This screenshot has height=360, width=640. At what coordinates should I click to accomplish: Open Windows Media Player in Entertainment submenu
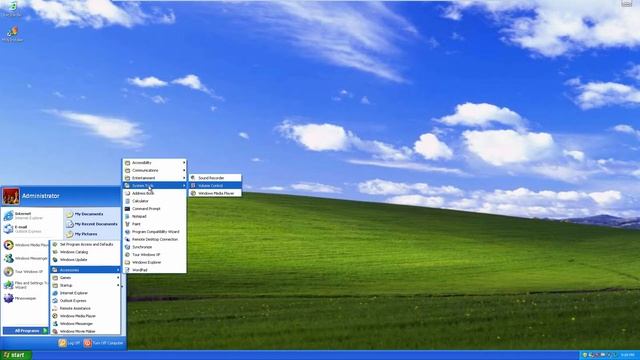[215, 193]
